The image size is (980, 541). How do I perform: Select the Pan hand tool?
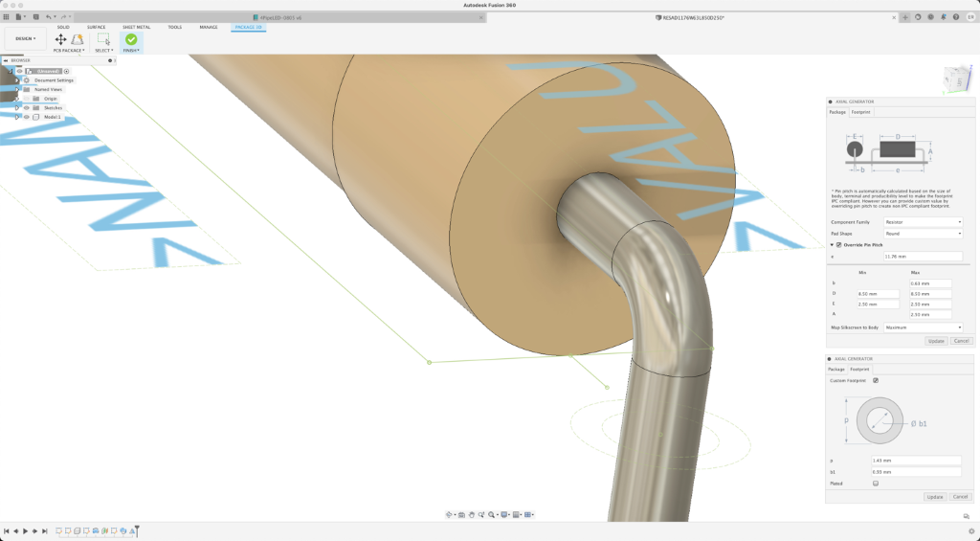click(x=471, y=515)
